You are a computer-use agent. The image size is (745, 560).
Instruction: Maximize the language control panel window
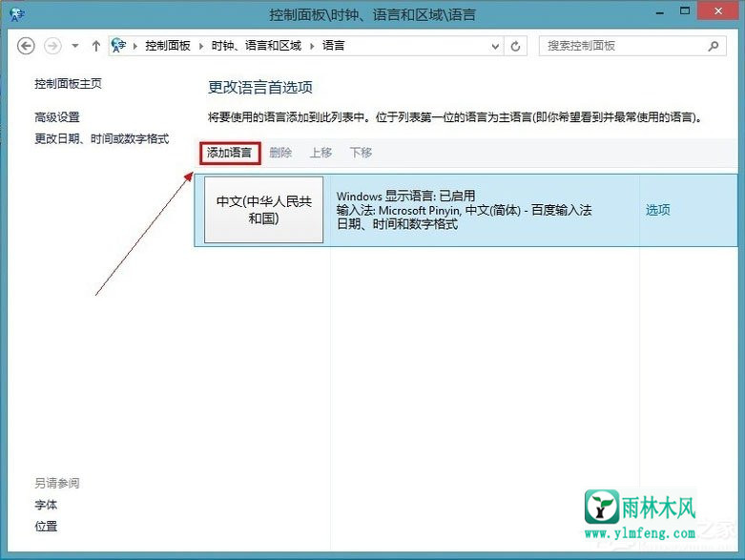tap(685, 11)
